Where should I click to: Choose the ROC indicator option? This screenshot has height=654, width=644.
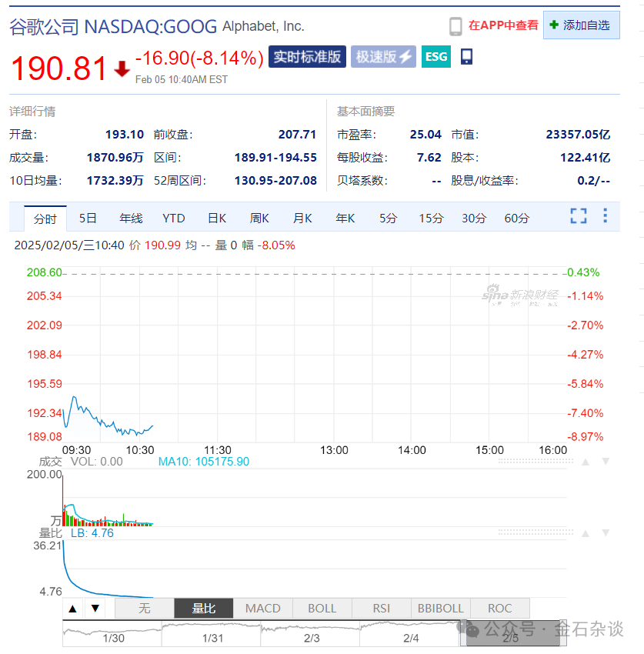point(499,609)
